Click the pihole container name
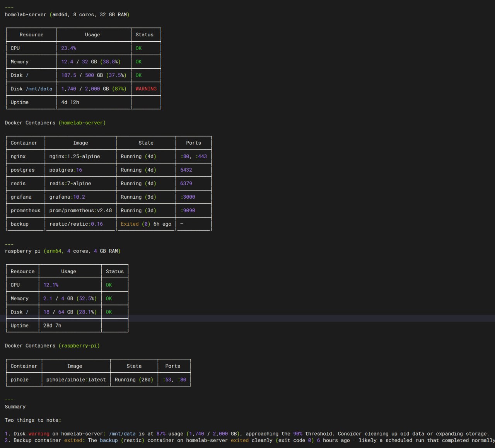The width and height of the screenshot is (495, 448). pos(19,380)
